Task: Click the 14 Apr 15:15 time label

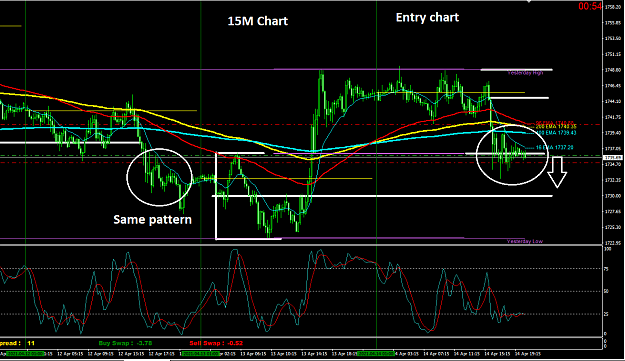Action: click(497, 353)
